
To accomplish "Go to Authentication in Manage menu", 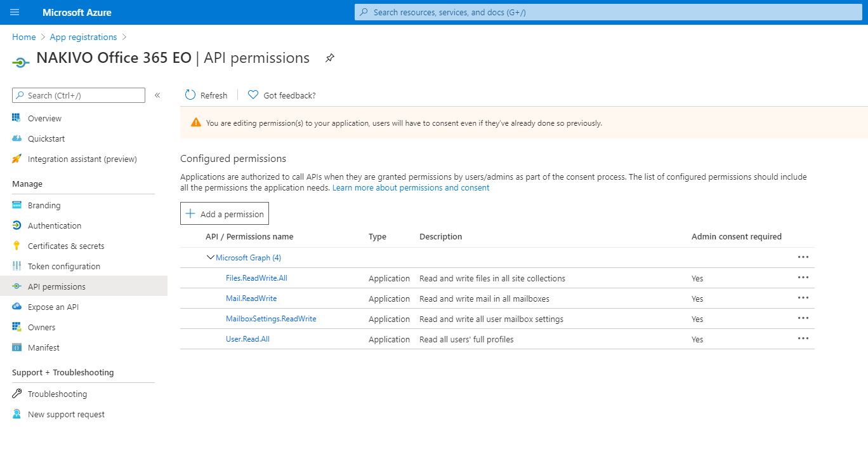I will pos(55,225).
